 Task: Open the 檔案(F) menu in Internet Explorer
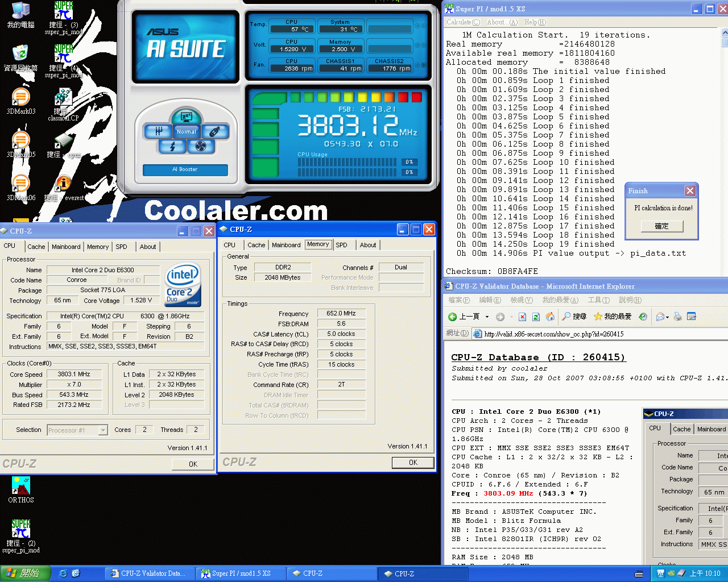[x=459, y=300]
